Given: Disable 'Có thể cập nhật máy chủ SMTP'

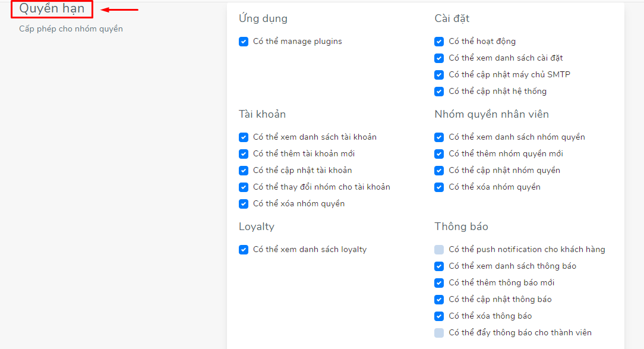Looking at the screenshot, I should 439,75.
